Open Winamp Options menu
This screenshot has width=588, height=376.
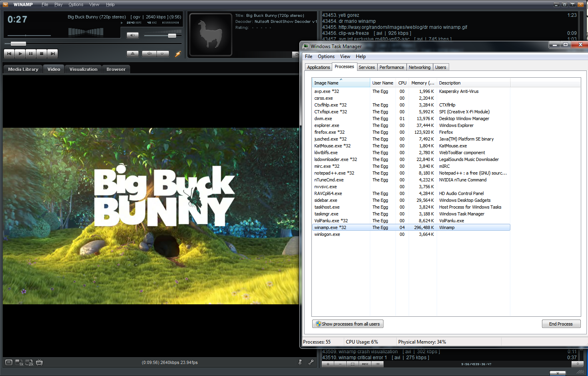pos(76,4)
